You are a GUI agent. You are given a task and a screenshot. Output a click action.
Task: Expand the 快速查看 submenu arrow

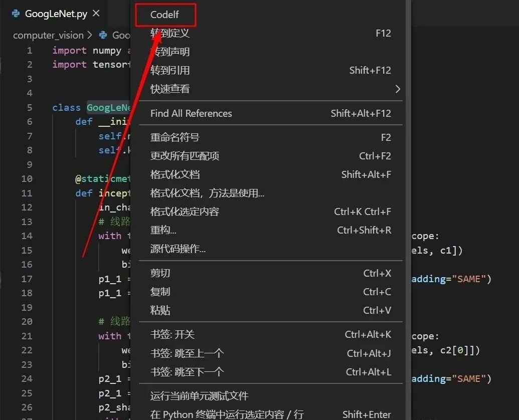pyautogui.click(x=398, y=89)
